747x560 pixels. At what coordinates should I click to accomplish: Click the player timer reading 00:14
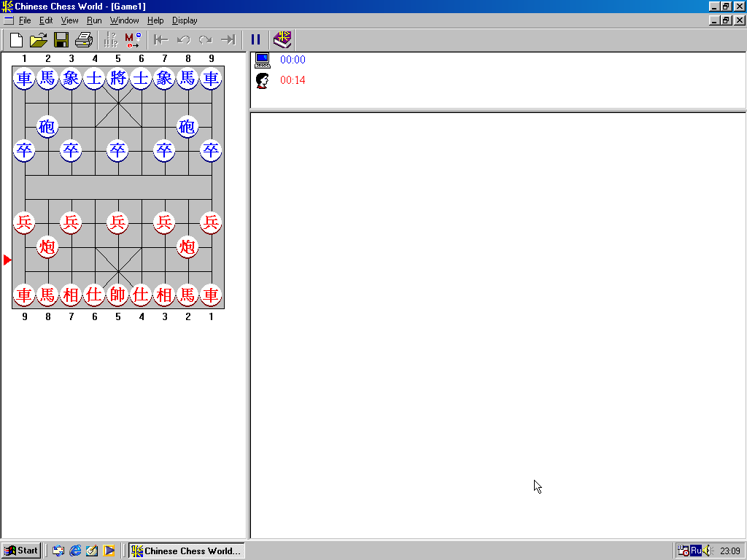pyautogui.click(x=293, y=80)
